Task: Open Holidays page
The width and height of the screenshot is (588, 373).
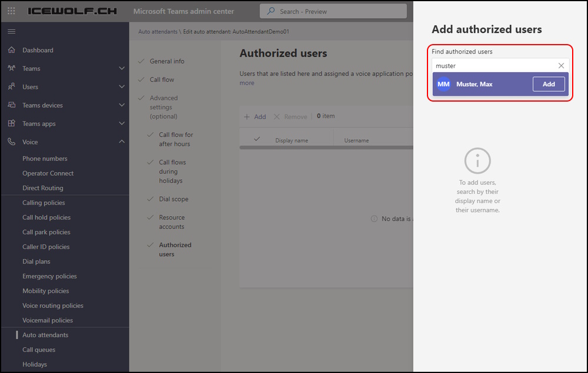Action: (x=35, y=364)
